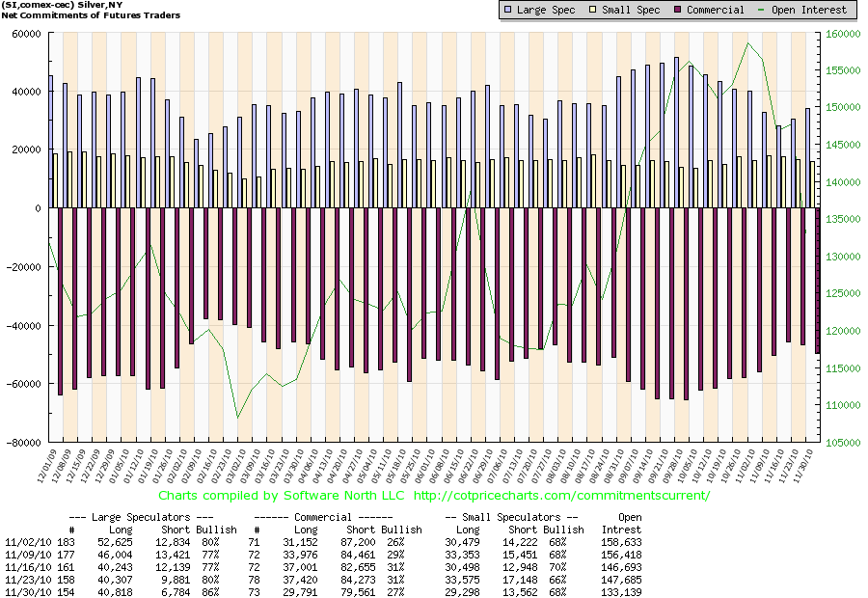Click the lowest Open Interest point near 03/02/10
This screenshot has width=868, height=598.
[238, 418]
